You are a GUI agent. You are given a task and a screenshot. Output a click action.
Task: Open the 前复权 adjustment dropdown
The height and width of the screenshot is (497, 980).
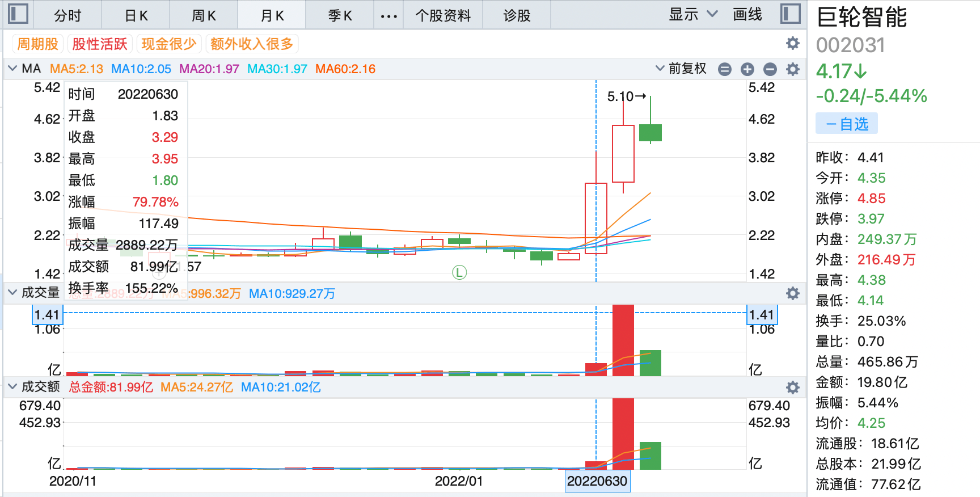point(681,69)
